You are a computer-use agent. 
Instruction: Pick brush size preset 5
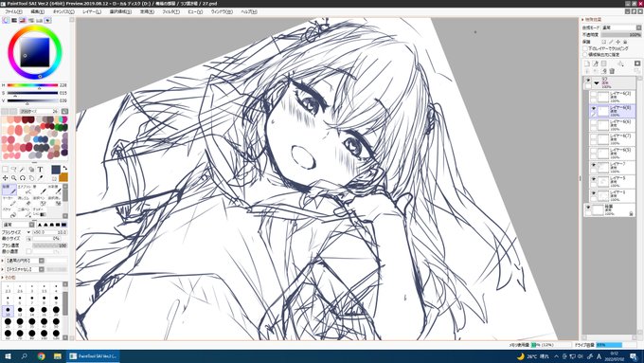(8, 299)
